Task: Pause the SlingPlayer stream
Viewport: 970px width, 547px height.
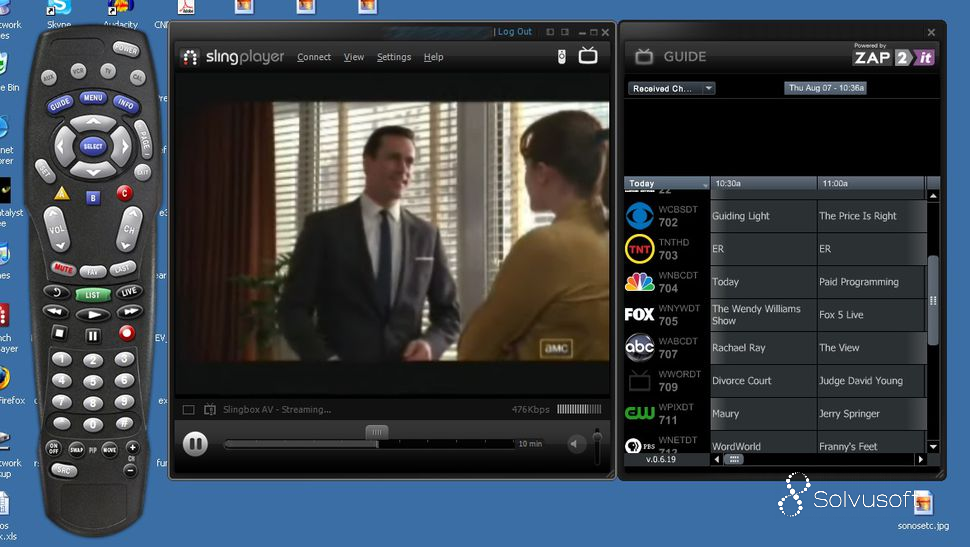Action: 195,444
